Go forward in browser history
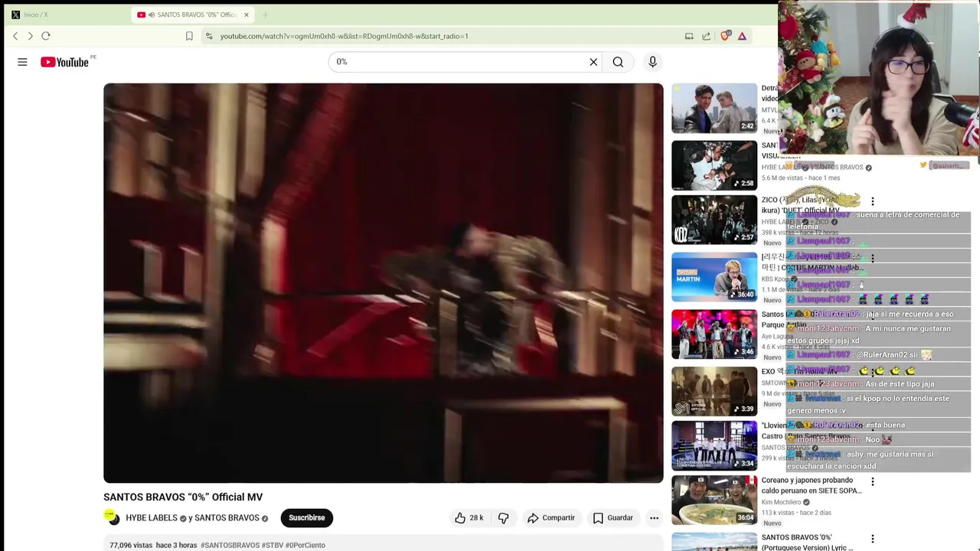 coord(30,36)
